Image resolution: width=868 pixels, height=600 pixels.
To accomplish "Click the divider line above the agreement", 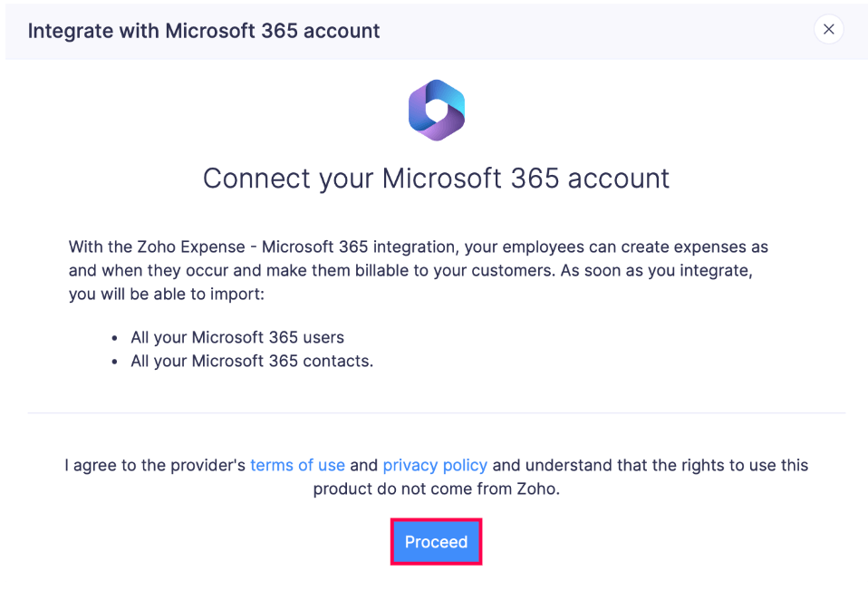I will 436,412.
